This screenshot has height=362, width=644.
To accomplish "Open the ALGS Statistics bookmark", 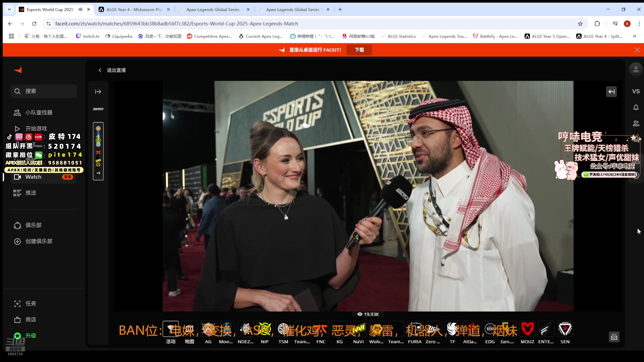I will pyautogui.click(x=398, y=36).
